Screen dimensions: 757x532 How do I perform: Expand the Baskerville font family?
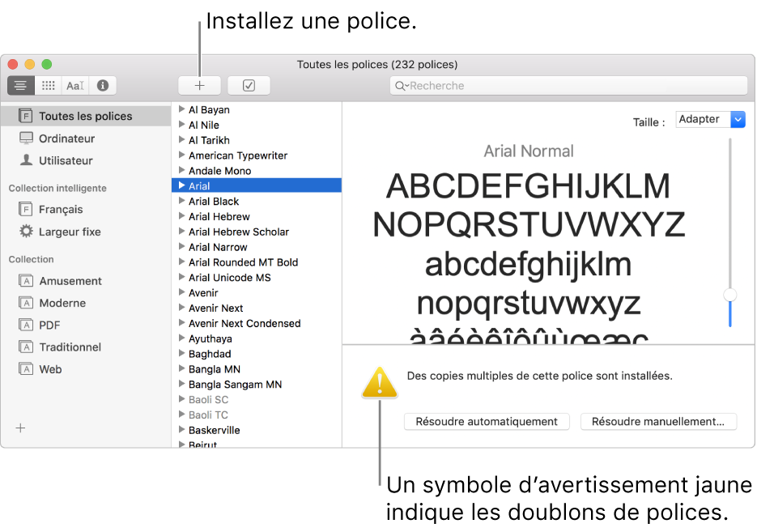point(181,430)
